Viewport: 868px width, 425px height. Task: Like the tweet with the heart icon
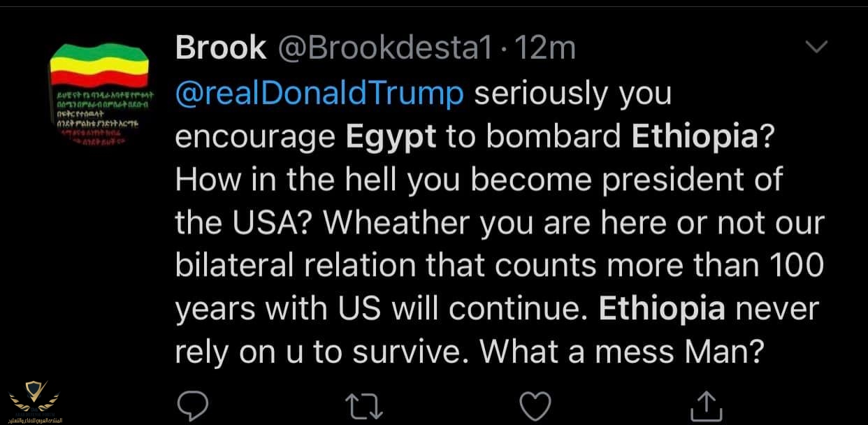click(535, 405)
